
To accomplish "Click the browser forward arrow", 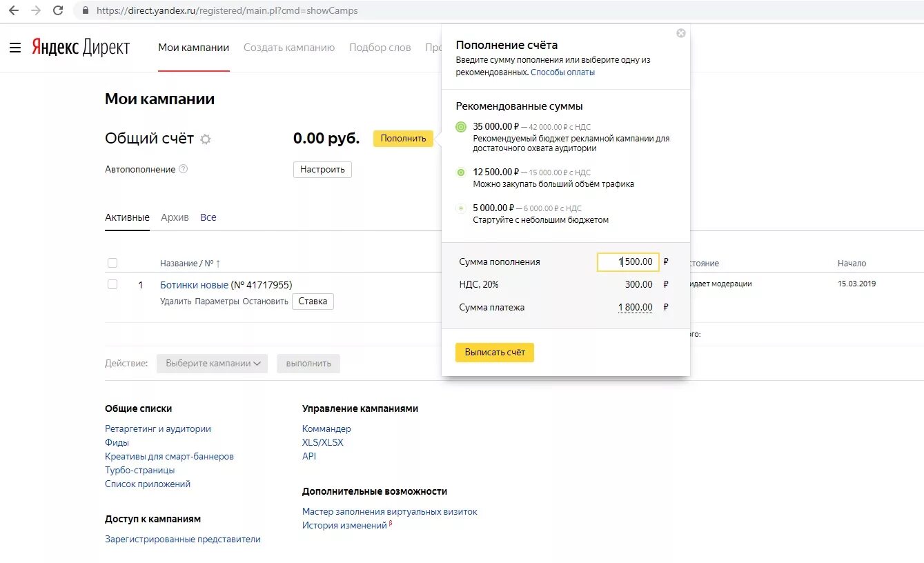I will (36, 10).
